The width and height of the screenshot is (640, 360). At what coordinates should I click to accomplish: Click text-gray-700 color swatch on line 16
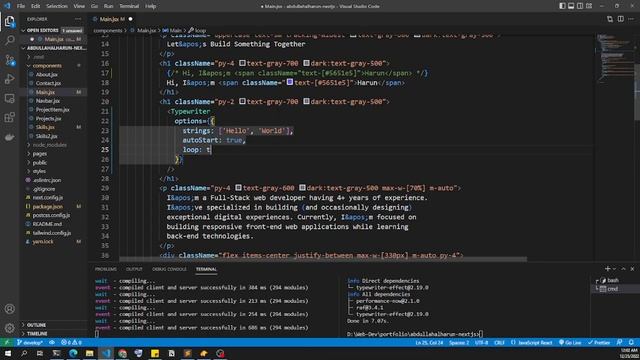click(242, 63)
